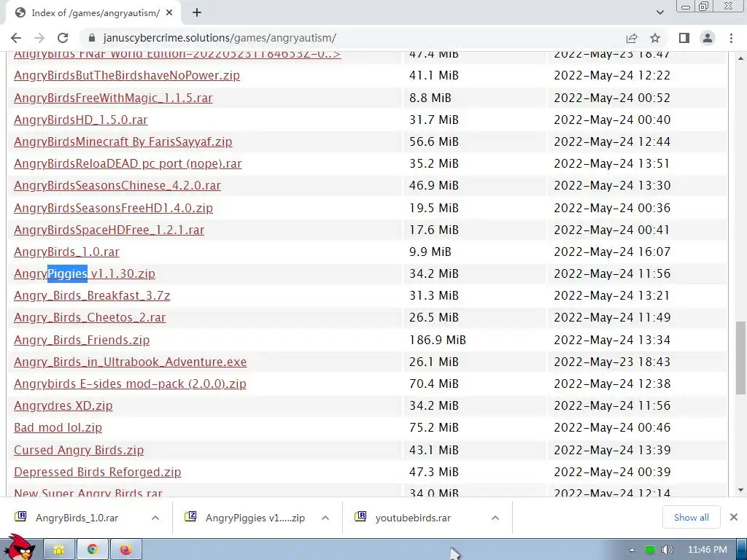Download AngryBirdsButTheBirdshaveNoPower.zip
Image resolution: width=747 pixels, height=560 pixels.
click(127, 75)
